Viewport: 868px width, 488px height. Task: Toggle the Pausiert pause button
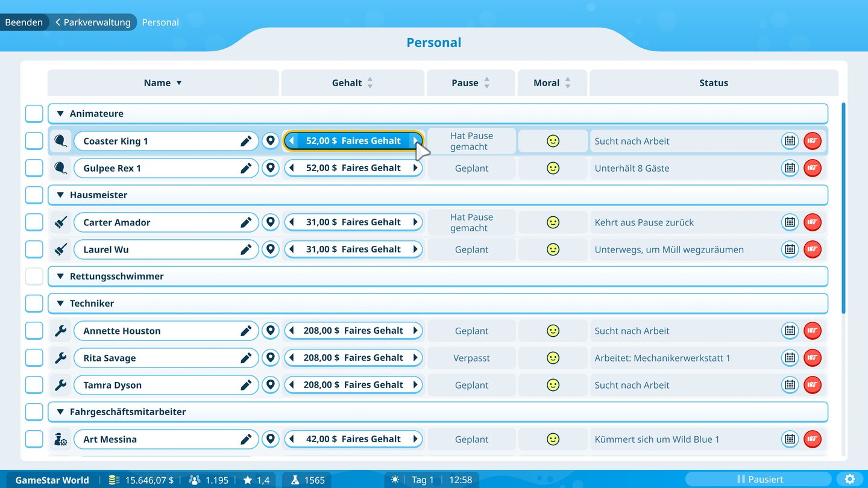click(x=758, y=480)
